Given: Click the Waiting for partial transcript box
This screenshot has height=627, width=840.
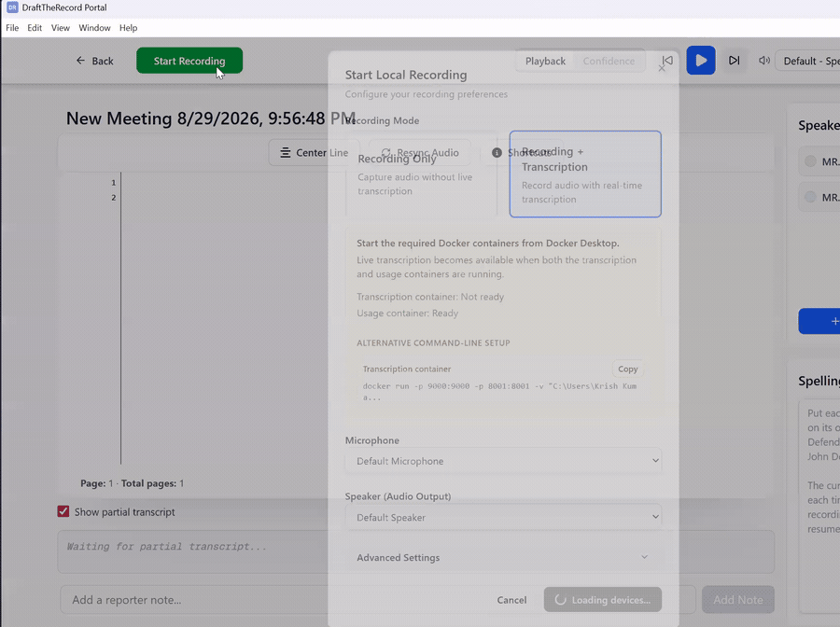Looking at the screenshot, I should pyautogui.click(x=415, y=551).
